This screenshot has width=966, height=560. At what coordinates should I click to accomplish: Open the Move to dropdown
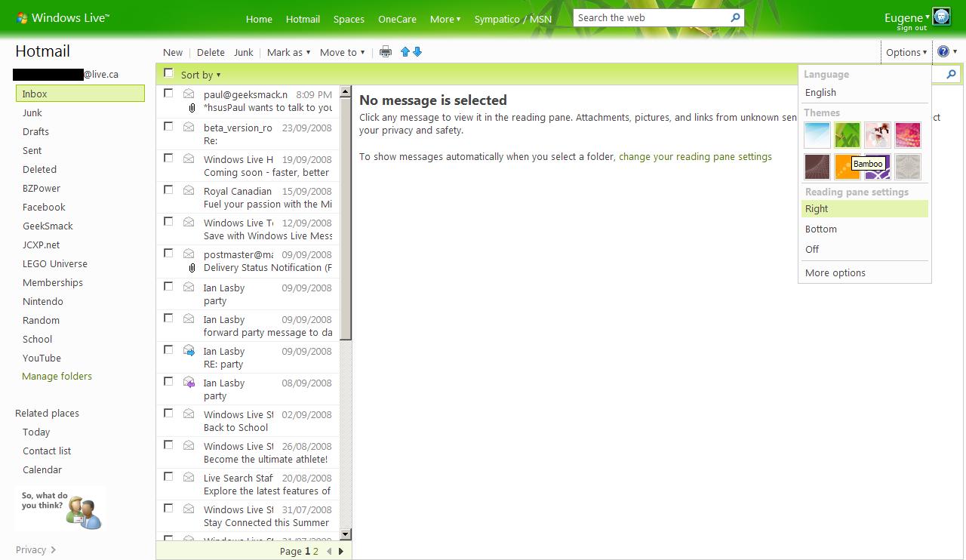point(342,52)
